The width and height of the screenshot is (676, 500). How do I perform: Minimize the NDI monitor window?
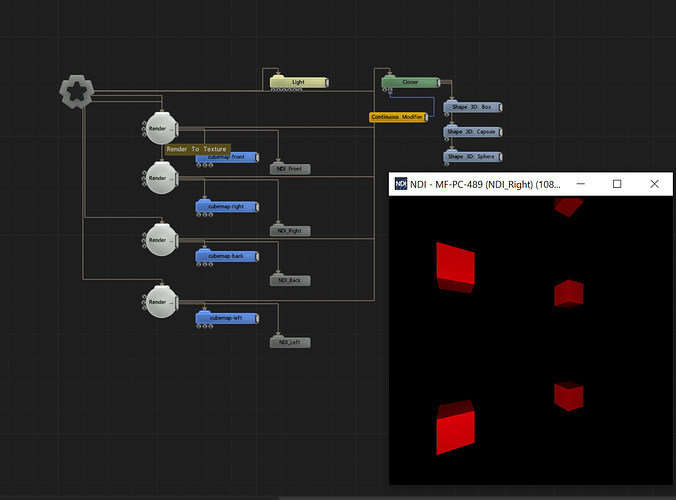pos(581,184)
